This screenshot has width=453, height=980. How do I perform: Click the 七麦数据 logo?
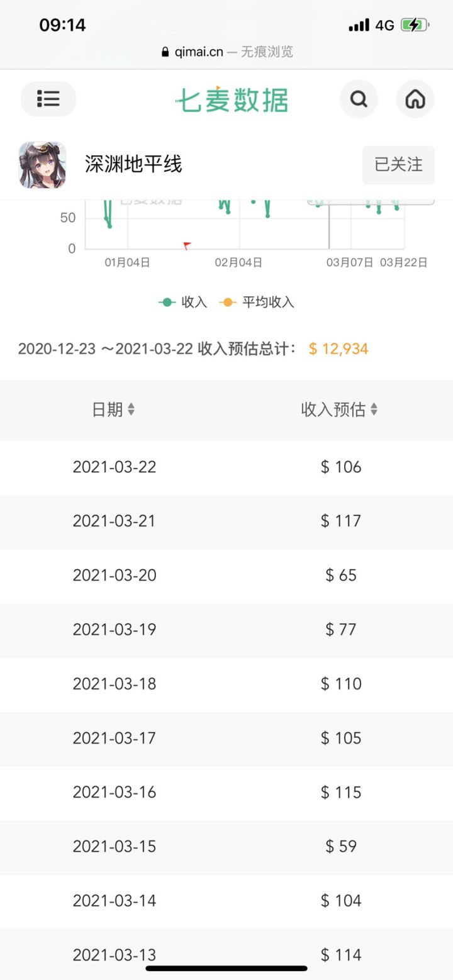[x=232, y=99]
